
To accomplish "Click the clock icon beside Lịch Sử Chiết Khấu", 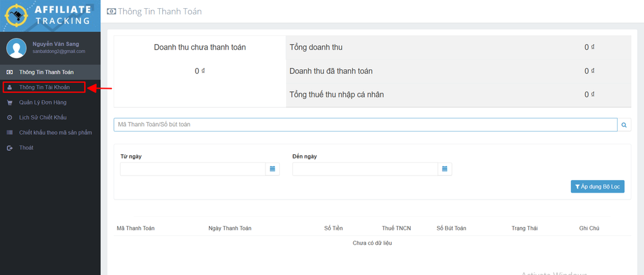I will point(9,118).
